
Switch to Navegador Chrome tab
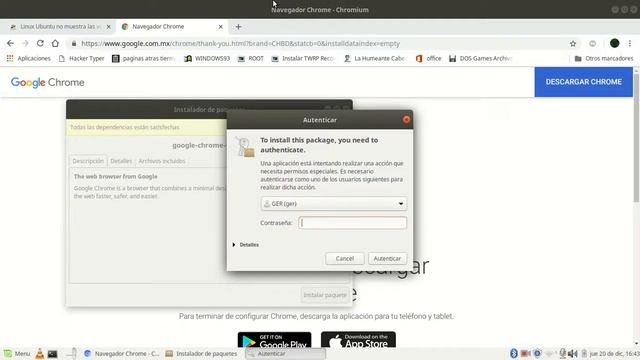coord(172,27)
